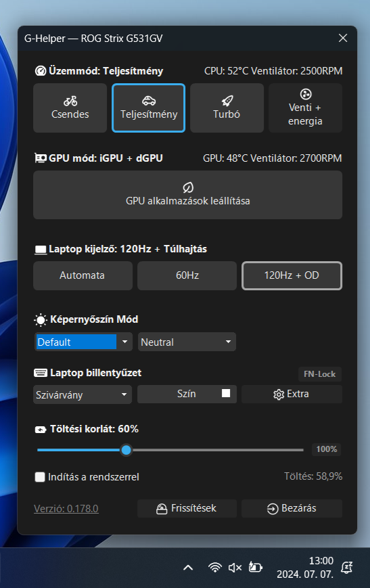Select the Teljesítmény performance mode
Viewport: 370px width, 588px height.
(148, 108)
